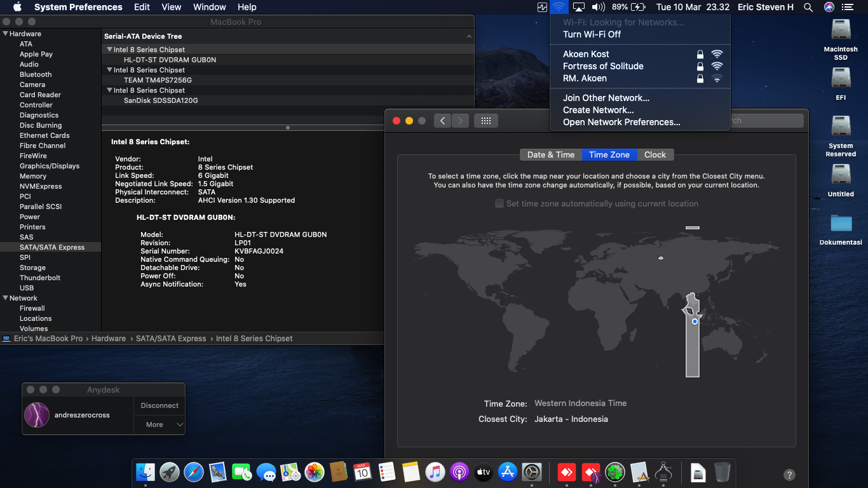Select Graphics/Displays in the hardware sidebar
Image resolution: width=868 pixels, height=488 pixels.
pos(50,166)
